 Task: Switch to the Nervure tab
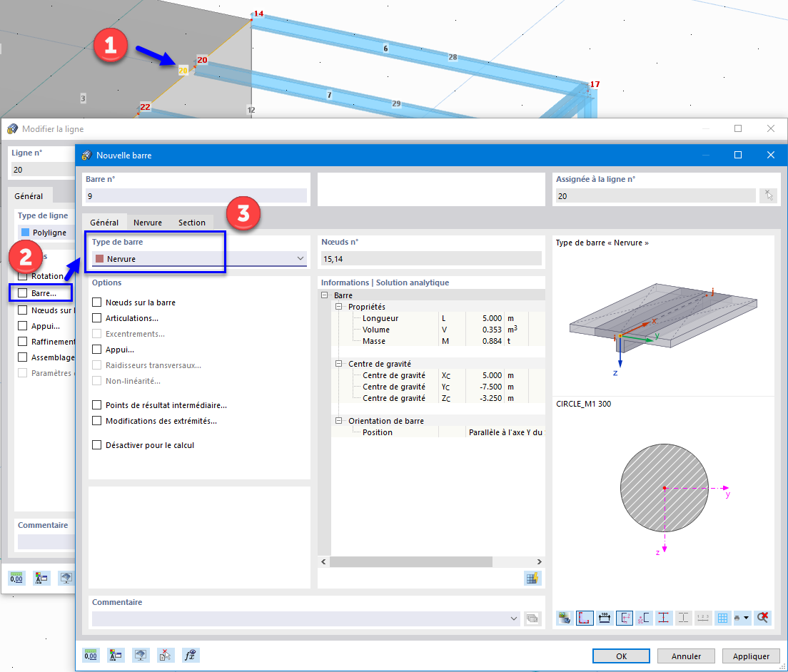point(148,223)
